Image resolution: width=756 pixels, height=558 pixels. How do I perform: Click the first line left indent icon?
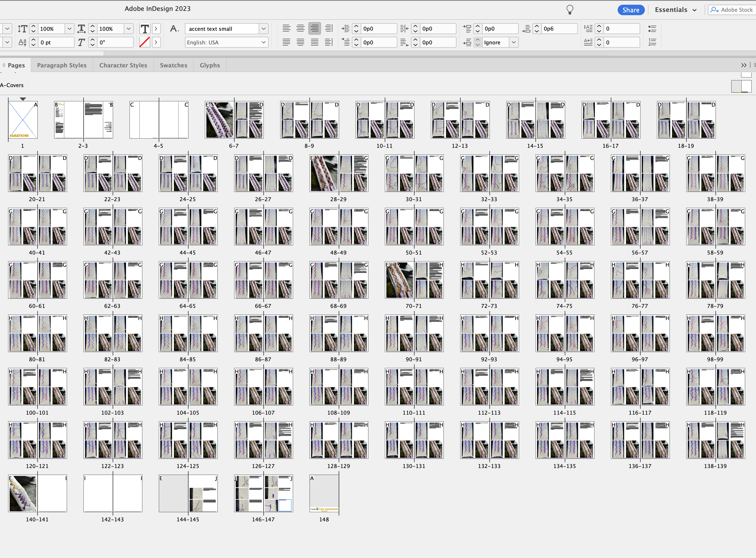[345, 42]
